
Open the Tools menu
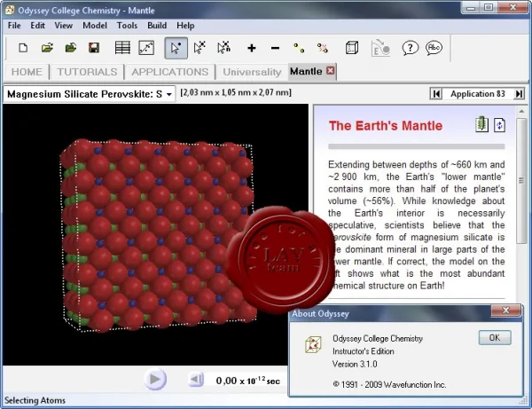coord(127,26)
